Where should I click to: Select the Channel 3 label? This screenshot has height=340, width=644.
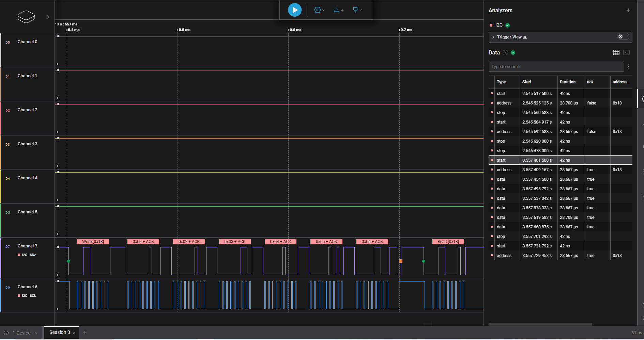28,144
